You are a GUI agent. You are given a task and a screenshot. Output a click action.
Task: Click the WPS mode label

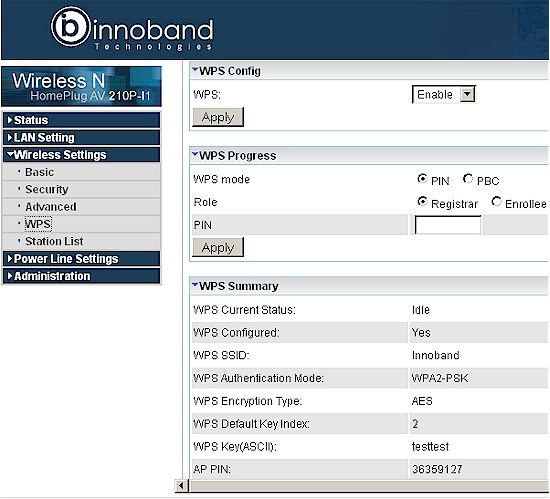221,179
